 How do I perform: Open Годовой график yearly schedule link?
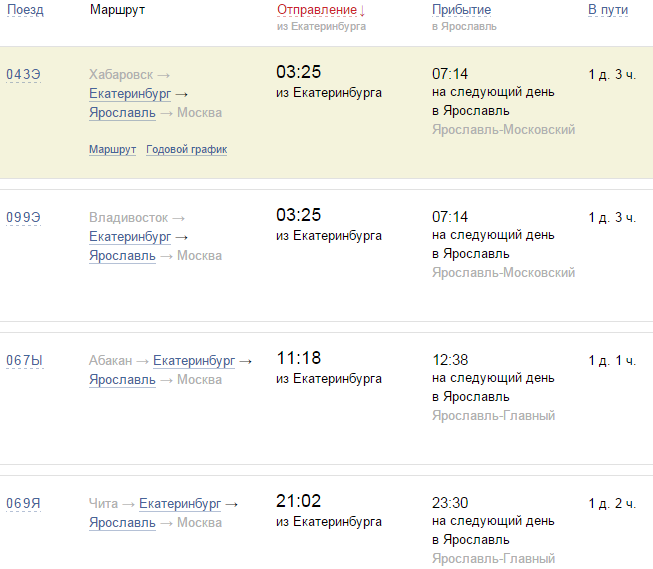[186, 150]
